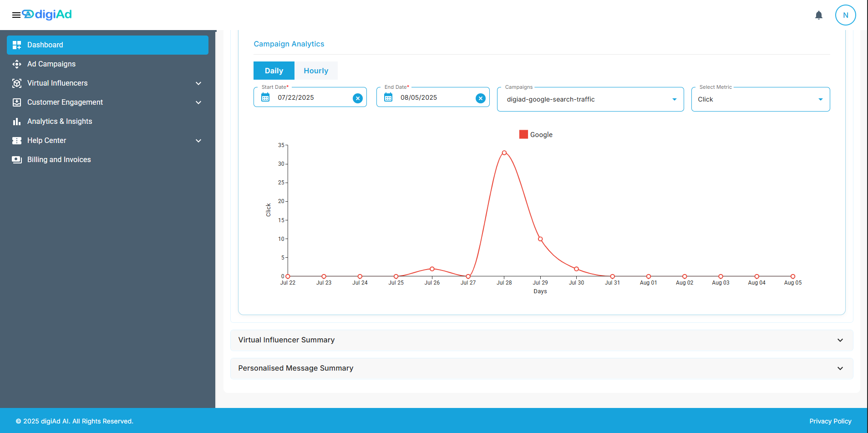Screen dimensions: 868x433
Task: Open the hamburger menu icon
Action: pyautogui.click(x=16, y=15)
